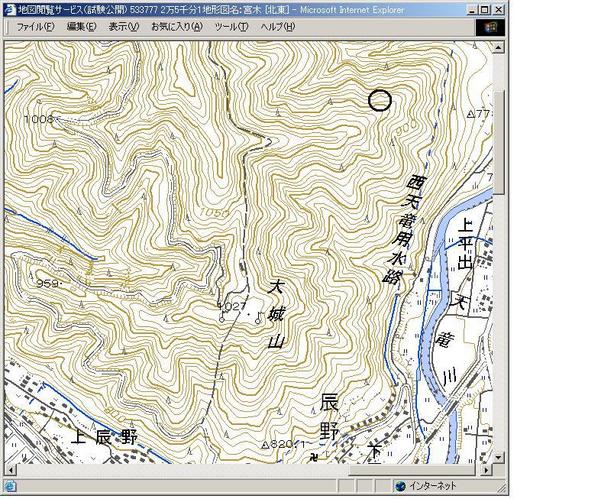
Task: Click the horizontal scrollbar right arrow
Action: tap(487, 470)
